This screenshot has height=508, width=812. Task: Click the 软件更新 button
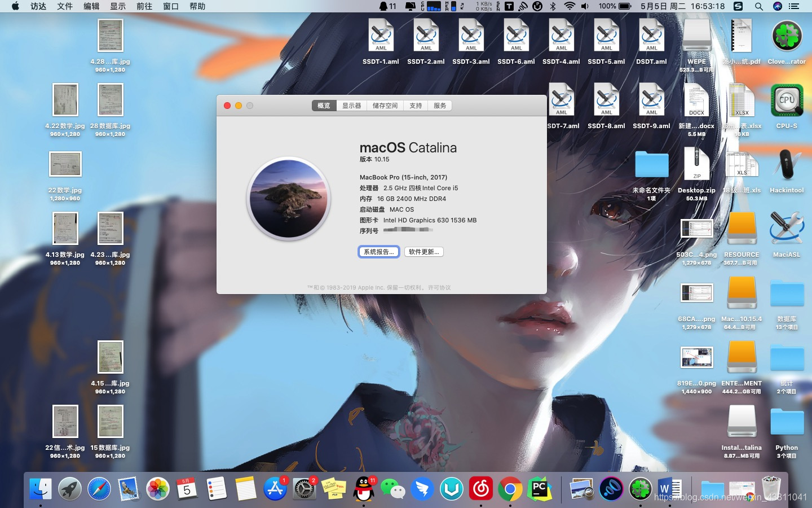[424, 252]
